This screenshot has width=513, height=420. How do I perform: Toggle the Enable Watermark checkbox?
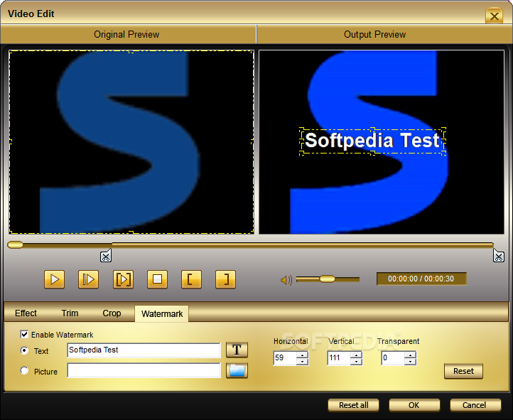[24, 334]
